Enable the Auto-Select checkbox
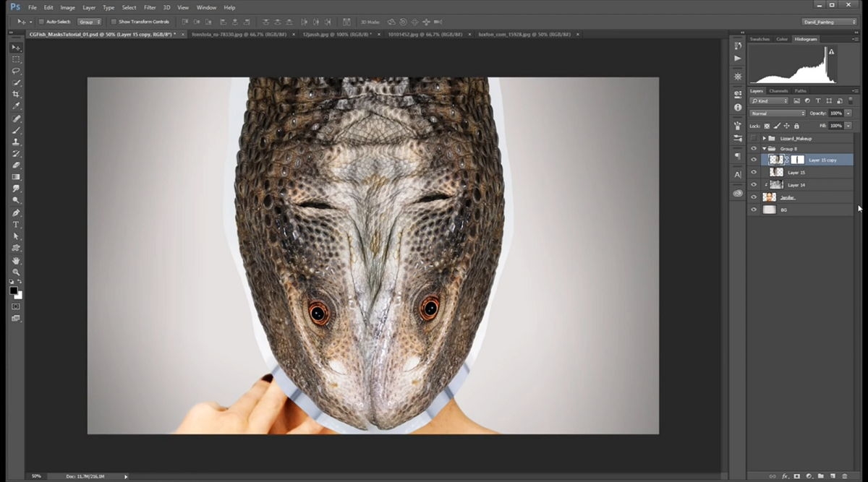This screenshot has width=868, height=482. [41, 22]
